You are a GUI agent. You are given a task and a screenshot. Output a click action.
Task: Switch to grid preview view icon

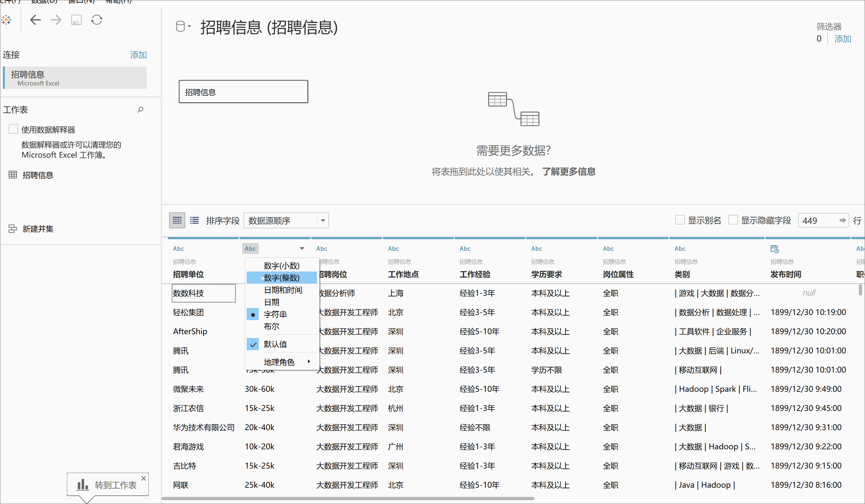tap(177, 220)
